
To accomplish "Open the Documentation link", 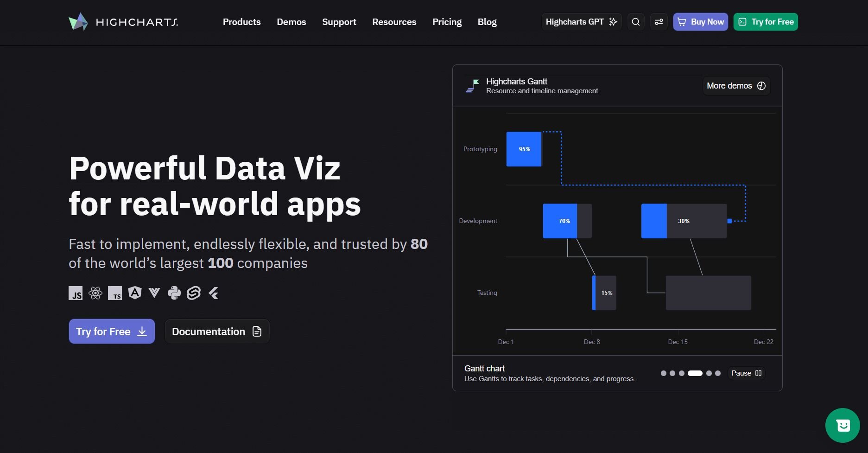I will click(x=217, y=332).
